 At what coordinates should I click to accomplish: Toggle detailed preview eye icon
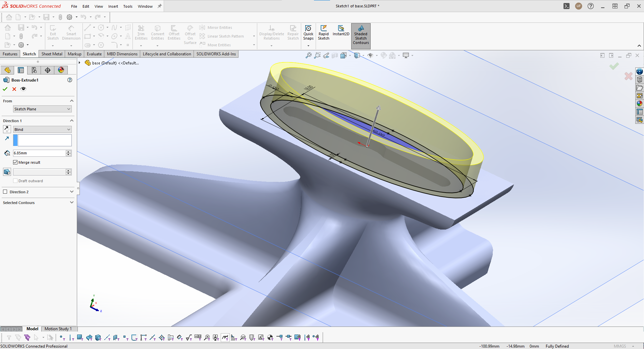(x=23, y=89)
